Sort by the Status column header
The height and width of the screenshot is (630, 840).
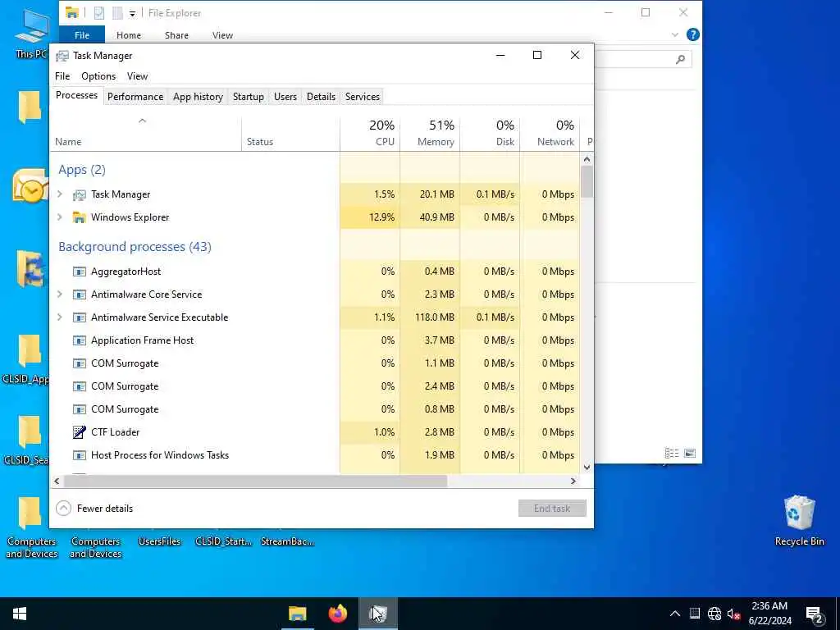pos(291,134)
